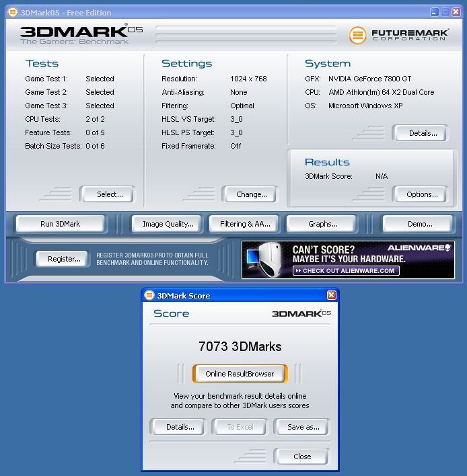Screen dimensions: 467x476
Task: Close the 3DMark05 main window
Action: click(456, 12)
